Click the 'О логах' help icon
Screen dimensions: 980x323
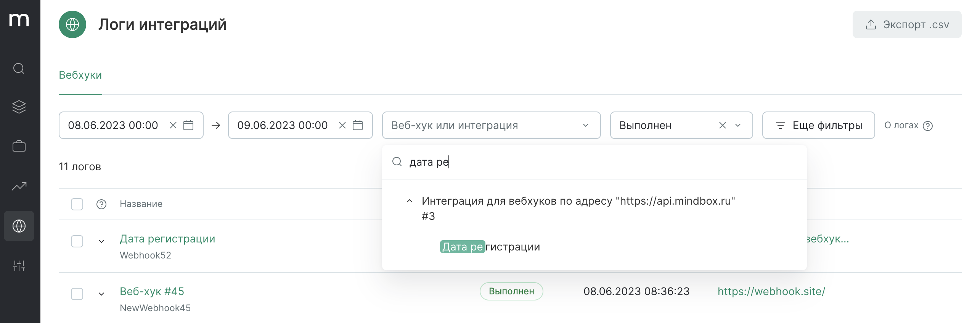[928, 126]
